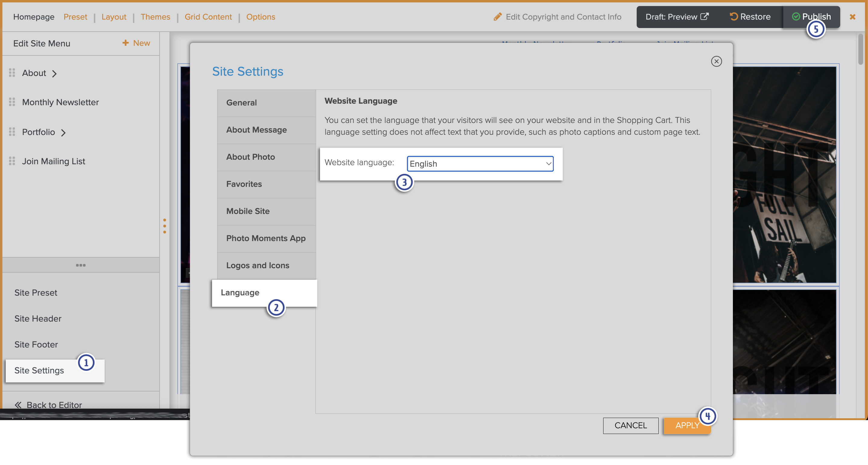This screenshot has height=465, width=868.
Task: Click the orange X in top bar
Action: point(852,17)
